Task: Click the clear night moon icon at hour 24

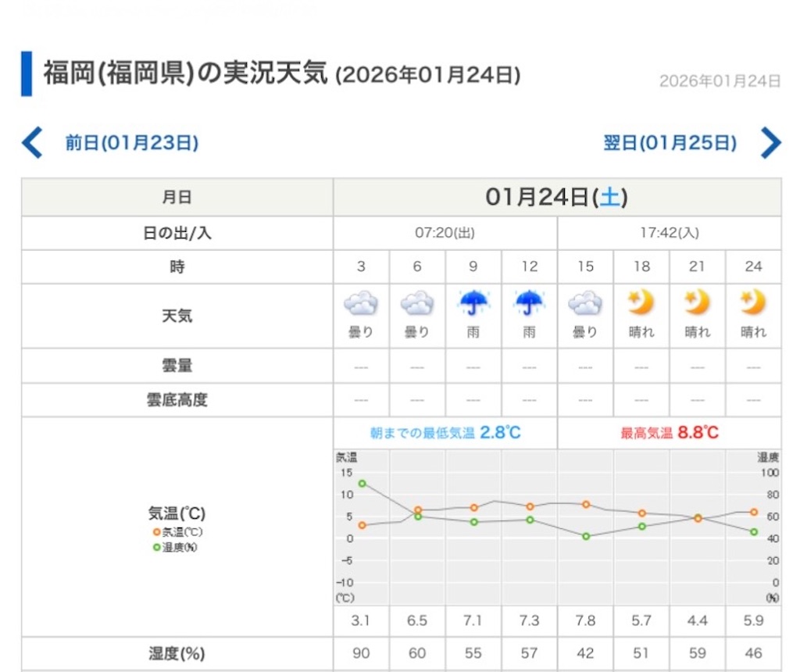Action: click(754, 302)
